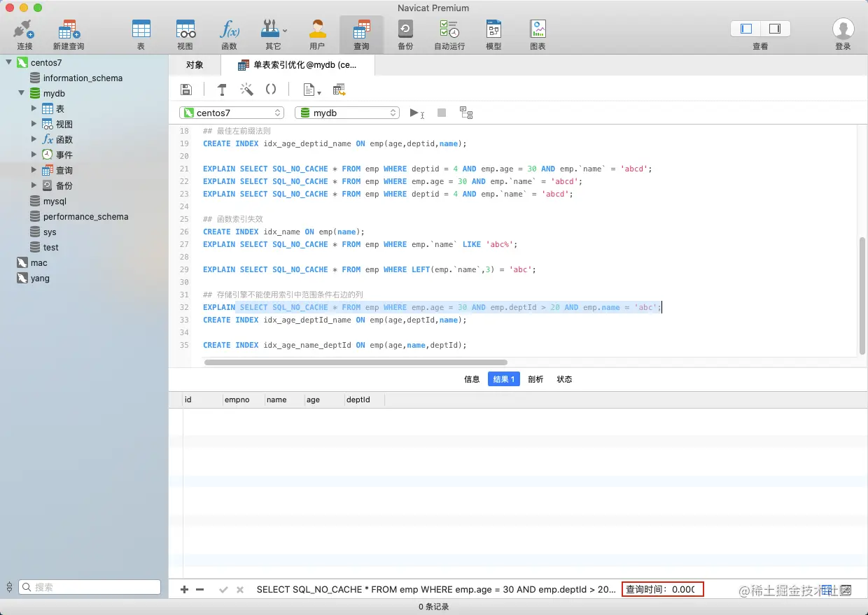Image resolution: width=868 pixels, height=615 pixels.
Task: Toggle the left sidebar view button
Action: (746, 29)
